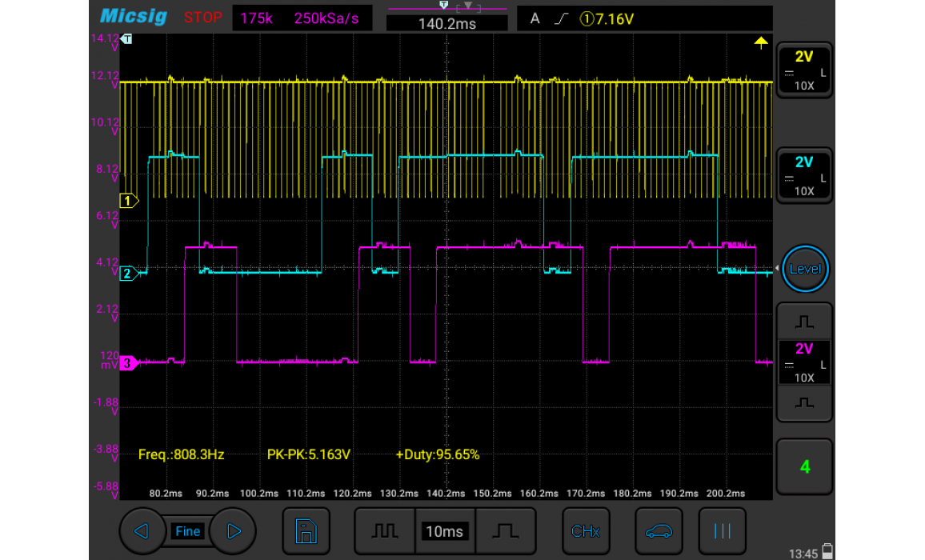Open yellow channel 1 2V settings
Screen dimensions: 925x560
804,70
